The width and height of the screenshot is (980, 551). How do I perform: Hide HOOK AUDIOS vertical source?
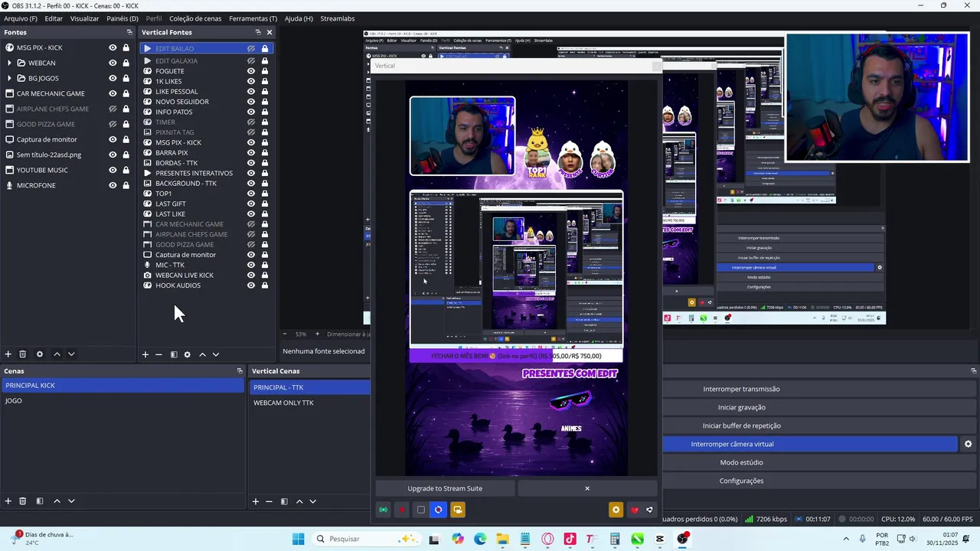[x=251, y=285]
